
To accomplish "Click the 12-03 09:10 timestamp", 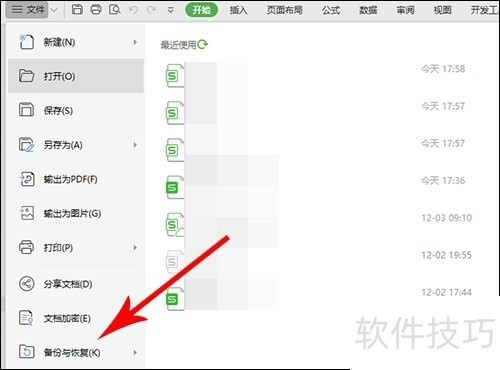I will (x=447, y=218).
